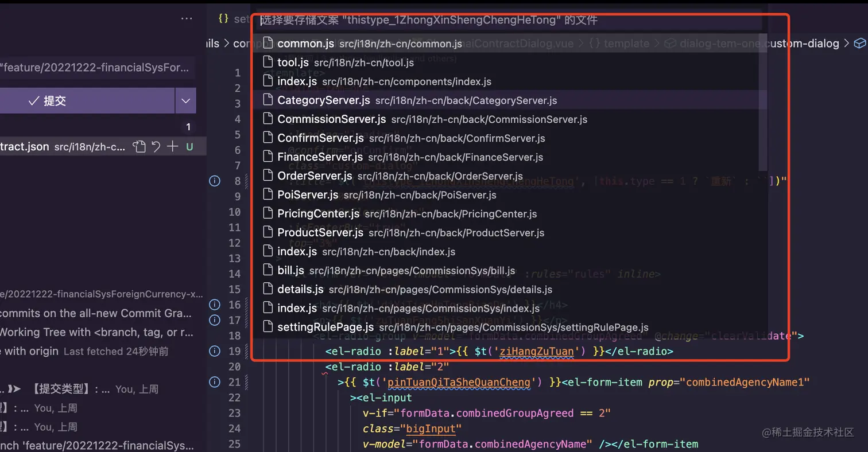Select details.js under pages/CommissionSys
This screenshot has width=868, height=452.
(x=510, y=290)
